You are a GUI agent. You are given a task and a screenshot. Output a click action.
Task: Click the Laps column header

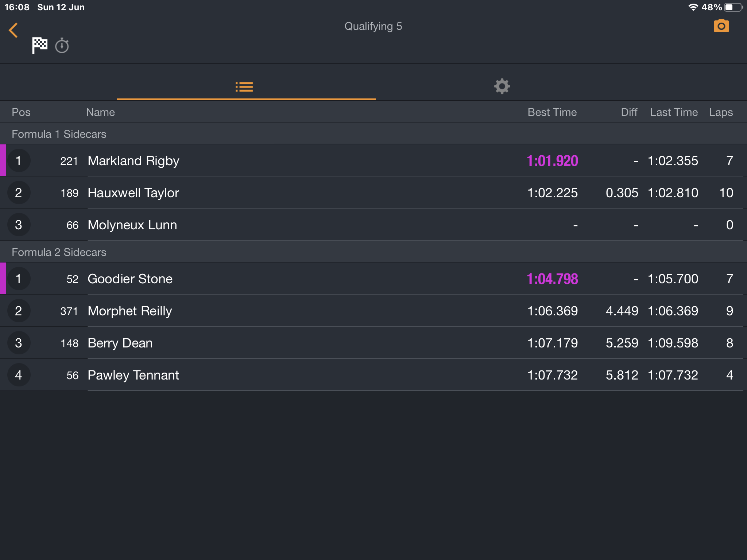721,112
